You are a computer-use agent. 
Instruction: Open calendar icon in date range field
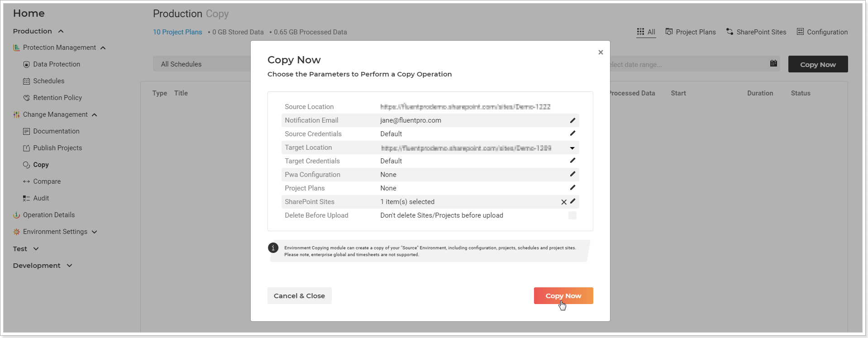[x=773, y=63]
